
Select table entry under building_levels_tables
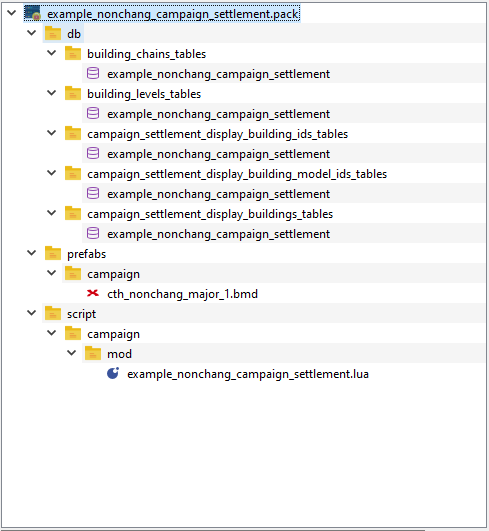218,114
